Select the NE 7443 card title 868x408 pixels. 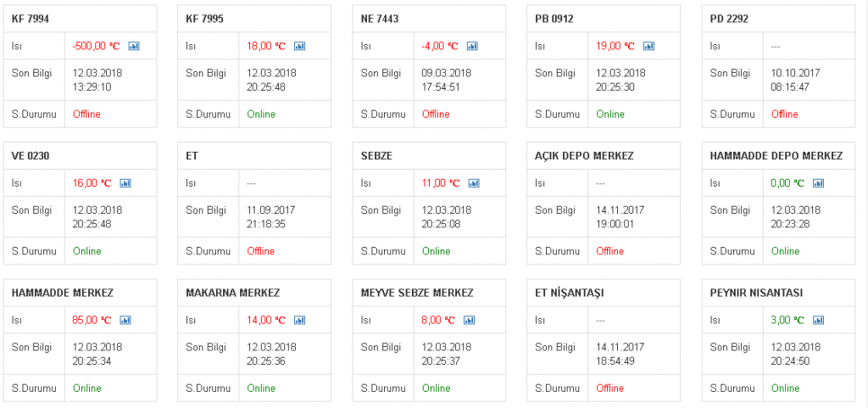click(x=380, y=19)
